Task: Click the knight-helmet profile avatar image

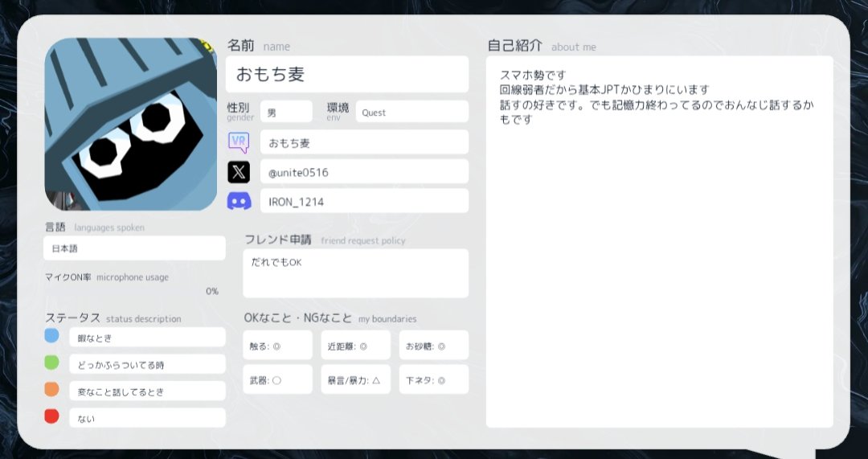Action: click(x=131, y=124)
